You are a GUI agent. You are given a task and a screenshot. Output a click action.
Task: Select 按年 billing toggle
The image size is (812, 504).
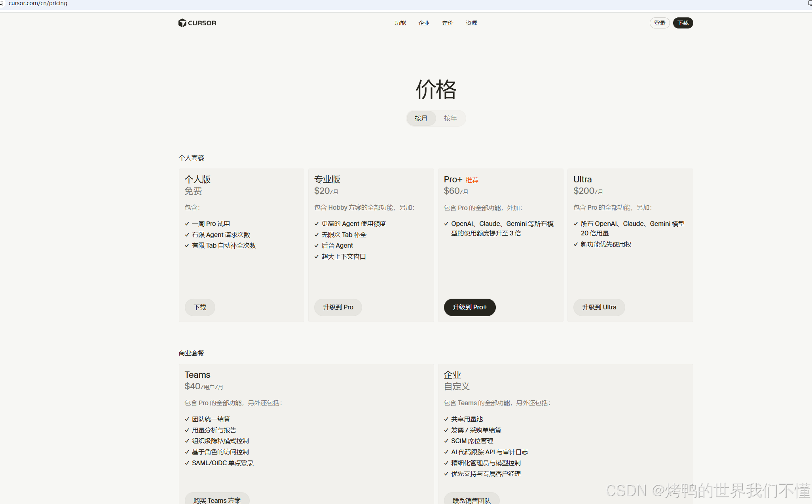click(450, 118)
